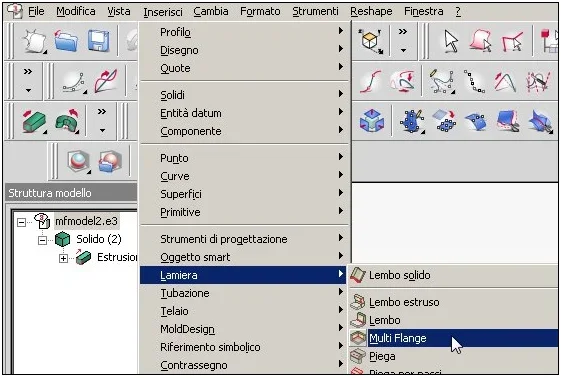This screenshot has width=561, height=378.
Task: Open overflow chevron beside revolve solid icon
Action: pos(102,121)
